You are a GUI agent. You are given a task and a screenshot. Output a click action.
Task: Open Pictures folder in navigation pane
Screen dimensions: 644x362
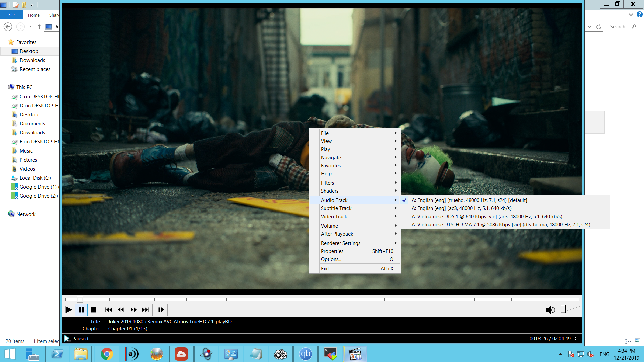point(28,160)
